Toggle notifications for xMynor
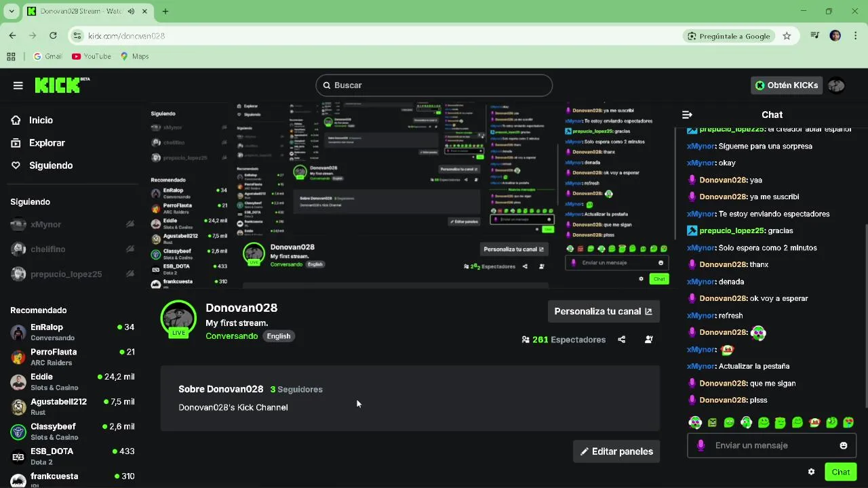This screenshot has width=868, height=488. (130, 224)
